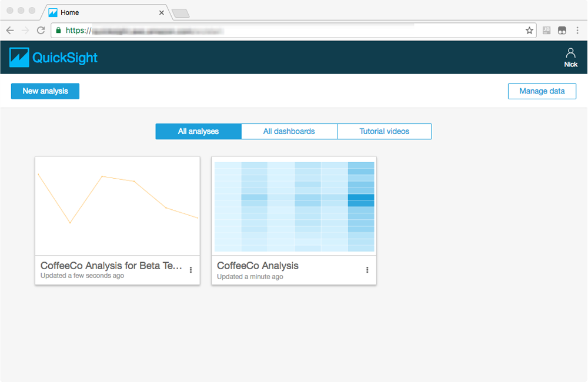
Task: Click the browser address bar
Action: 293,31
